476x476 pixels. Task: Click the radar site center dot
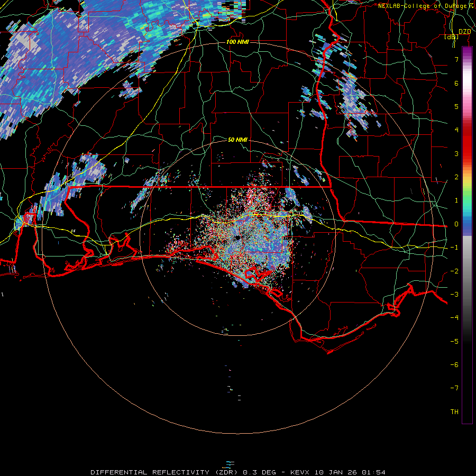[237, 237]
